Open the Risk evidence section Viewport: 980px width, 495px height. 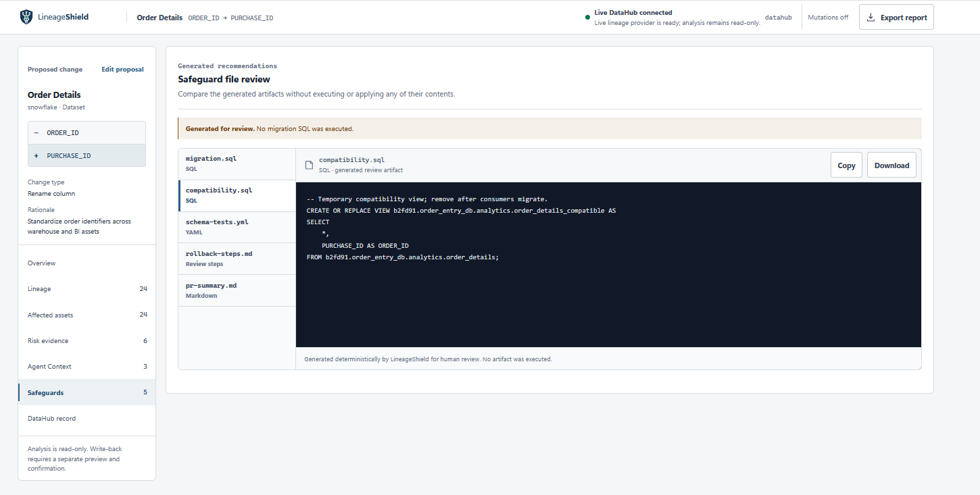87,341
